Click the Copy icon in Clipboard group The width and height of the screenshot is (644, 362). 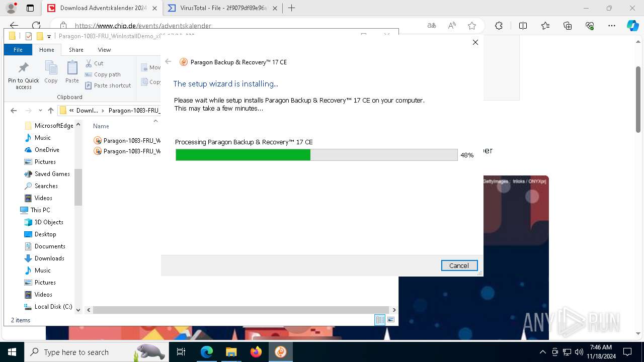point(51,72)
